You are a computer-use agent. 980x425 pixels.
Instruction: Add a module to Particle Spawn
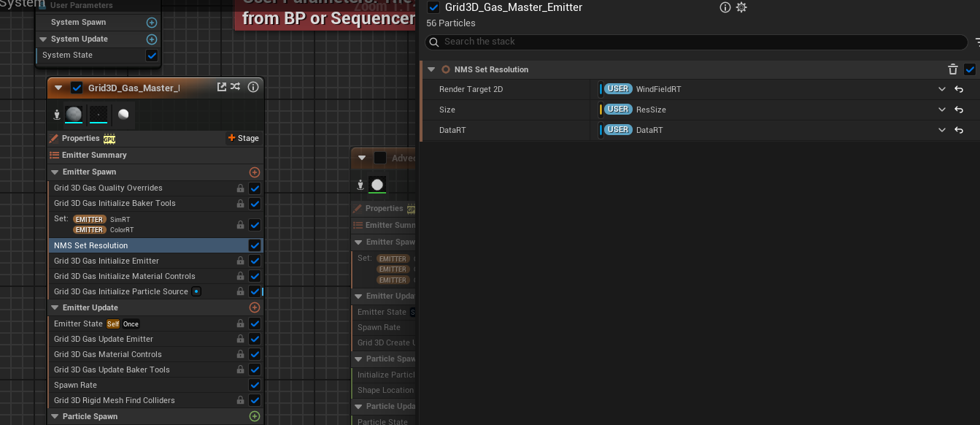(x=255, y=416)
